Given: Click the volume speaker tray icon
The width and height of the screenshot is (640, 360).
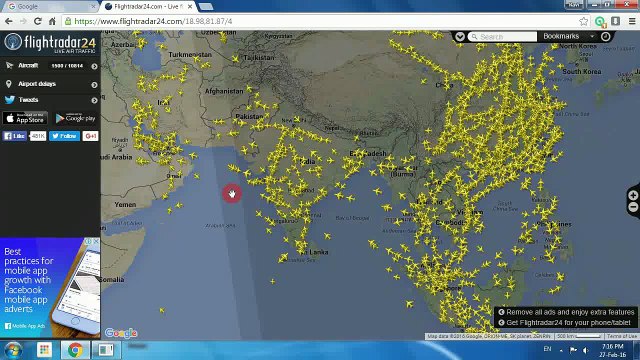Looking at the screenshot, I should point(586,350).
